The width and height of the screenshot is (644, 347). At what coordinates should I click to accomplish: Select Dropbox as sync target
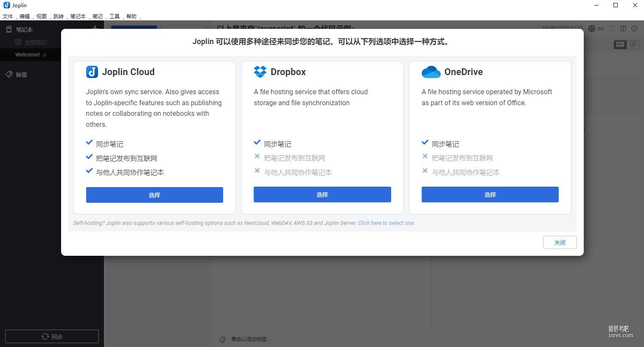[322, 194]
